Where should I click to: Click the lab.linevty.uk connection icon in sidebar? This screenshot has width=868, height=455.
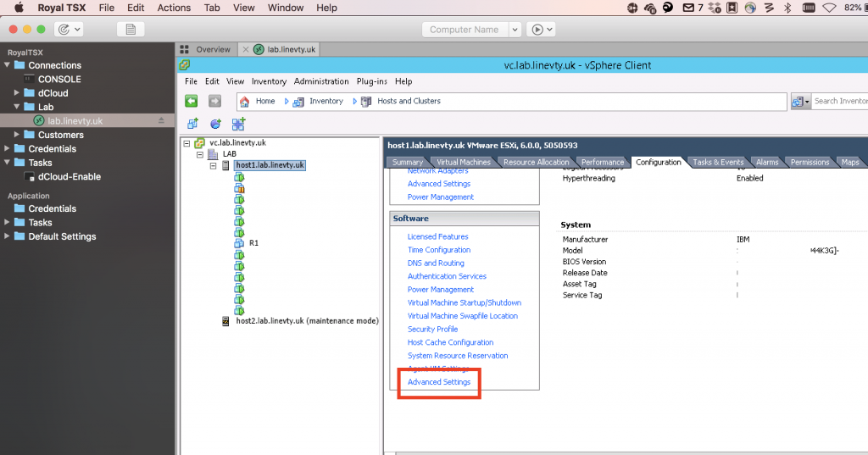click(39, 120)
